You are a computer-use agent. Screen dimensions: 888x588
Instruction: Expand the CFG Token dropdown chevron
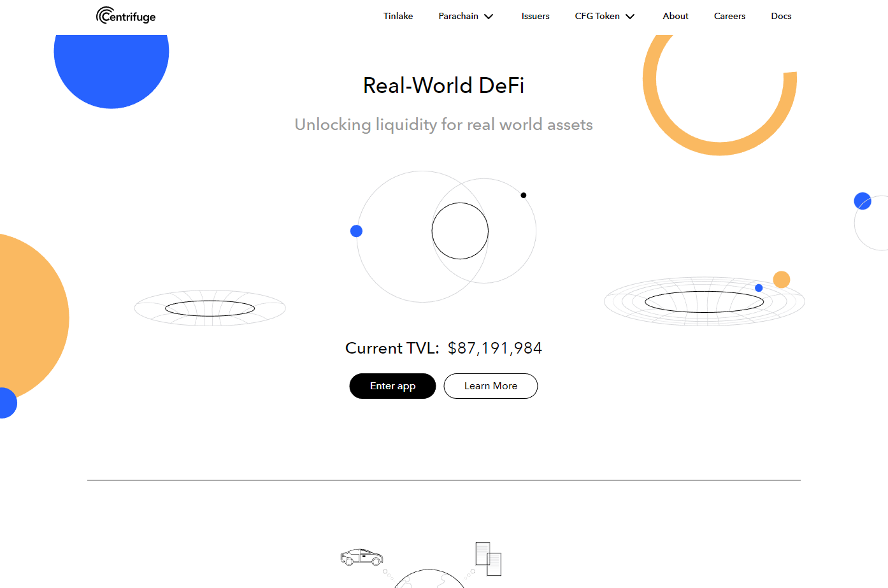[x=630, y=17]
